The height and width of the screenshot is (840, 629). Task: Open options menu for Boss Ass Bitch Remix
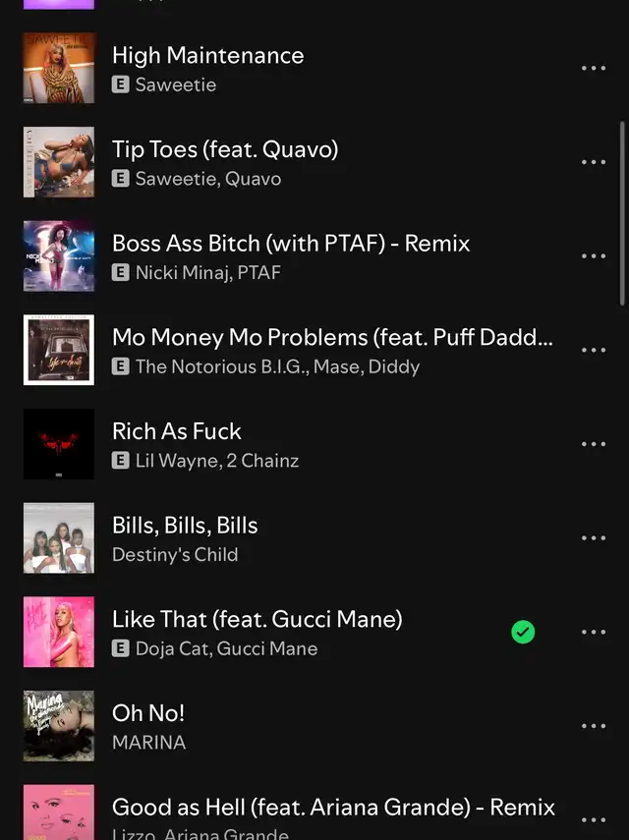(593, 256)
